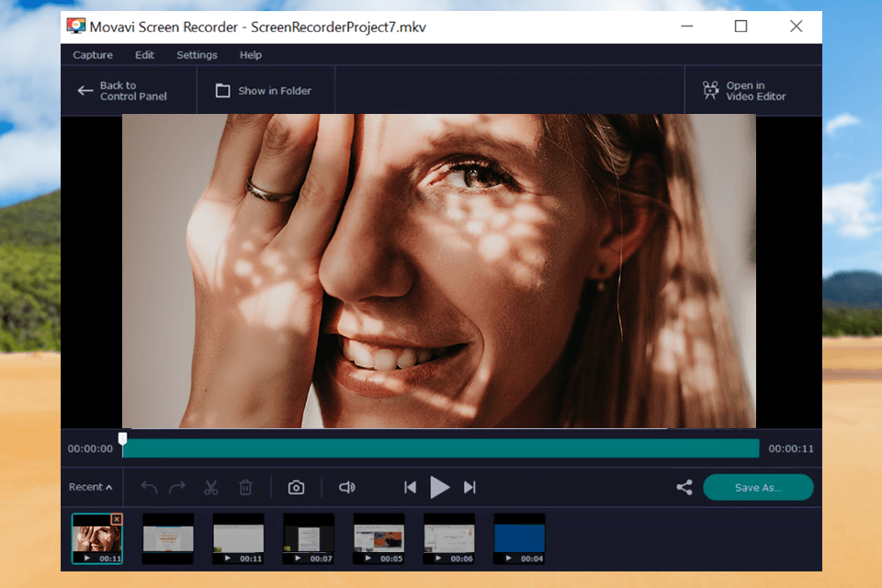
Task: Open Show in Folder
Action: (266, 89)
